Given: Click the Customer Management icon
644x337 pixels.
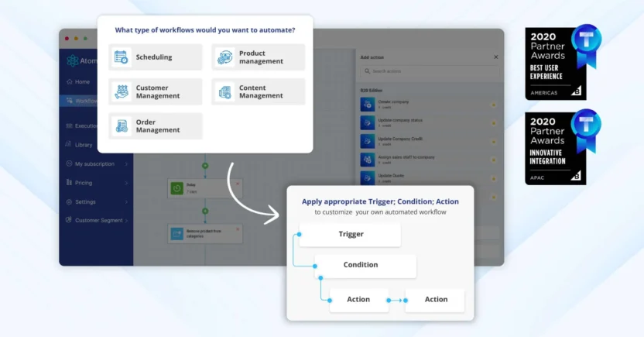Looking at the screenshot, I should point(122,91).
